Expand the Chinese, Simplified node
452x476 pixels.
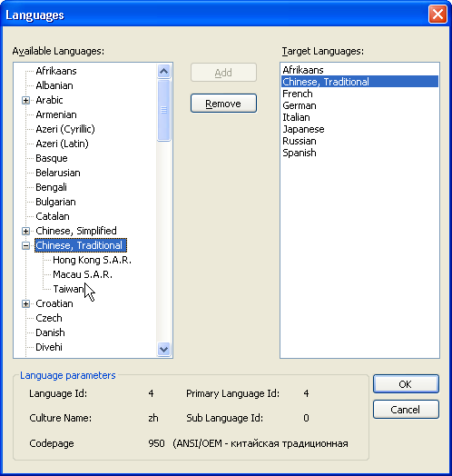point(25,232)
